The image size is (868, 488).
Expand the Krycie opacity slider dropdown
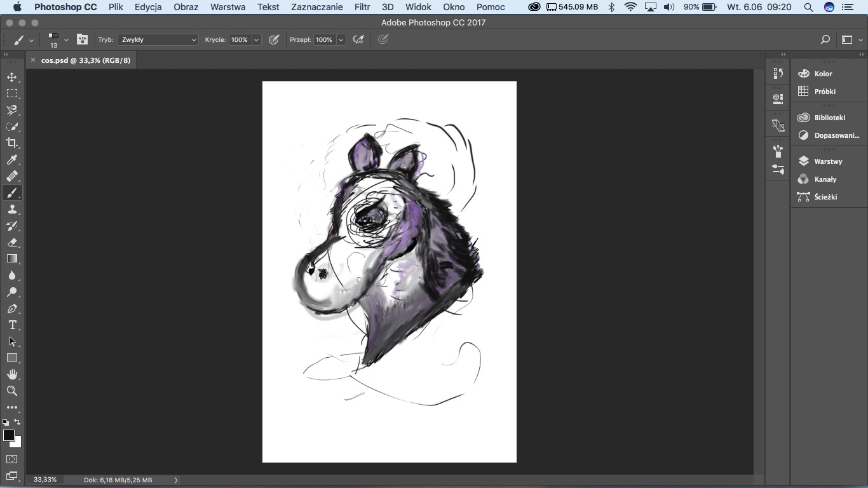point(257,39)
